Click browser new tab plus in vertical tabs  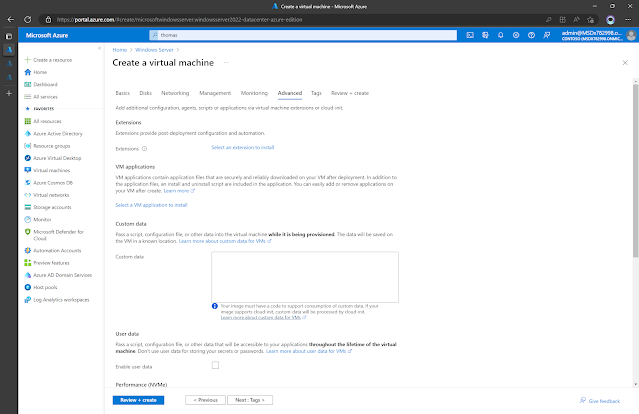click(9, 93)
